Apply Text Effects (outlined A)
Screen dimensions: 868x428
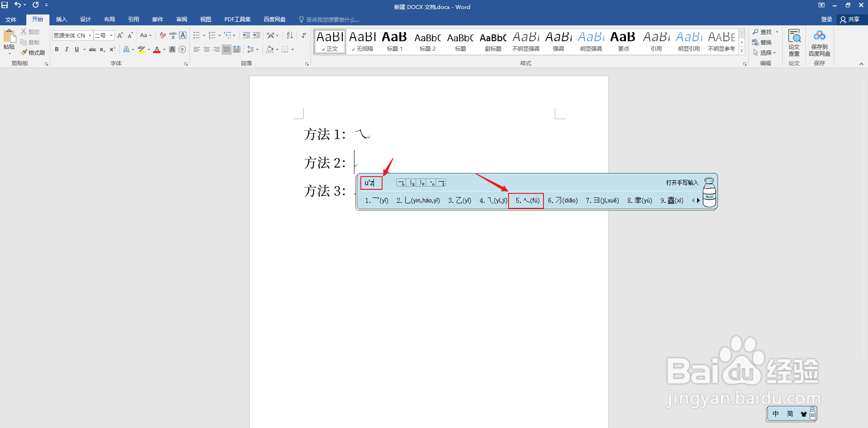pyautogui.click(x=126, y=49)
